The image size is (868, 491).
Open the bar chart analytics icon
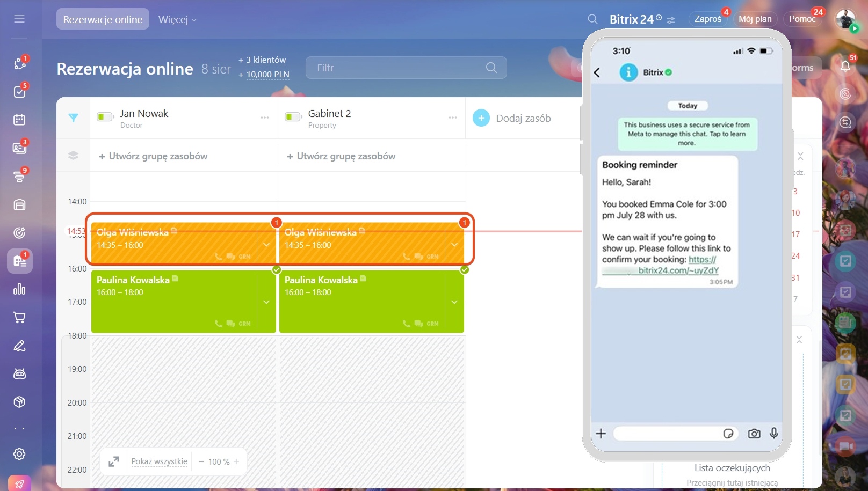click(x=20, y=289)
